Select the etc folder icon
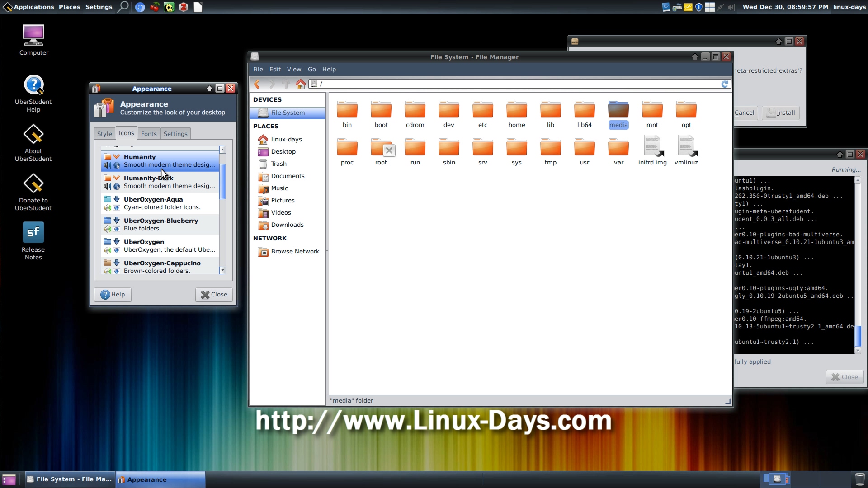This screenshot has height=488, width=868. (x=483, y=114)
